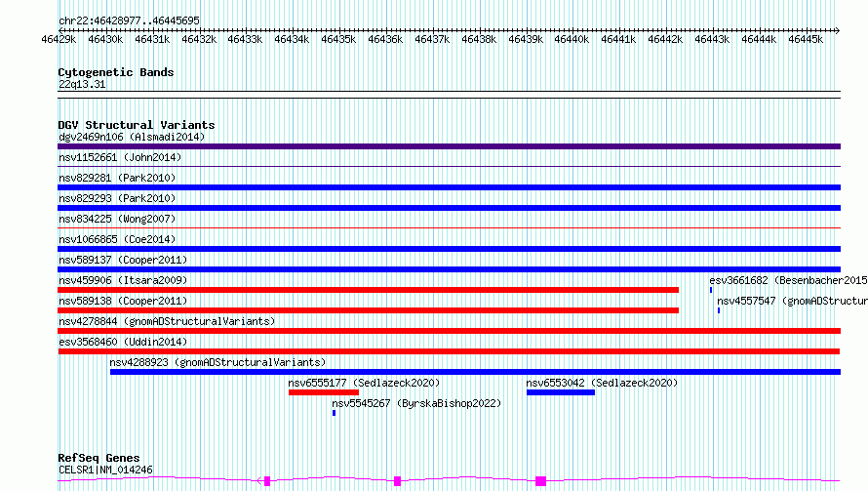
Task: Select the RefSeq Genes track title
Action: 99,458
